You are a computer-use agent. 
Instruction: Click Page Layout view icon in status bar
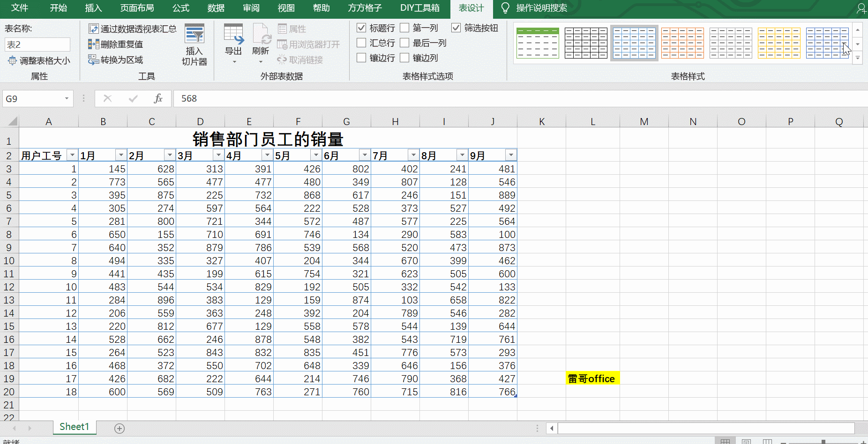(x=746, y=441)
